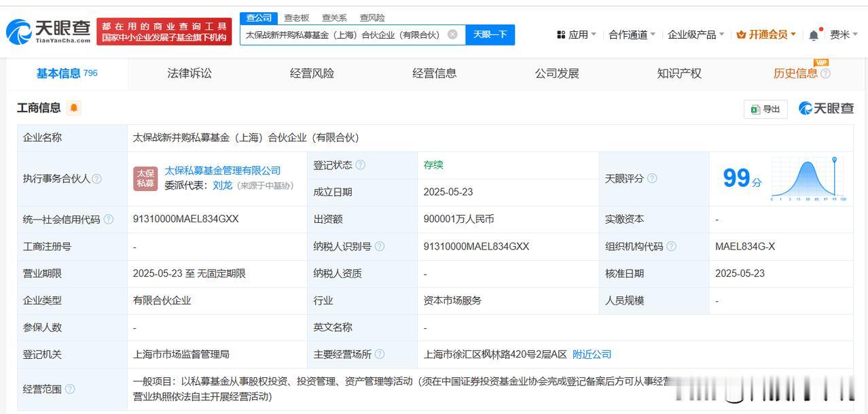Click the help icon next to 天眼评分

coord(652,179)
